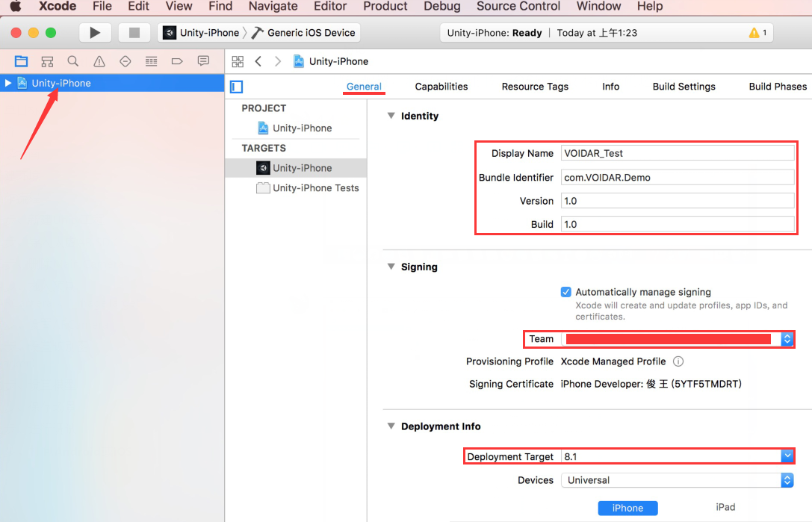Stop the running build

point(134,33)
